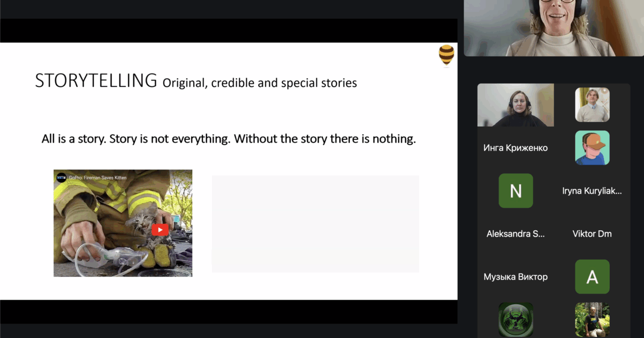Click the STORYTELLING slide heading
The height and width of the screenshot is (338, 644).
96,80
